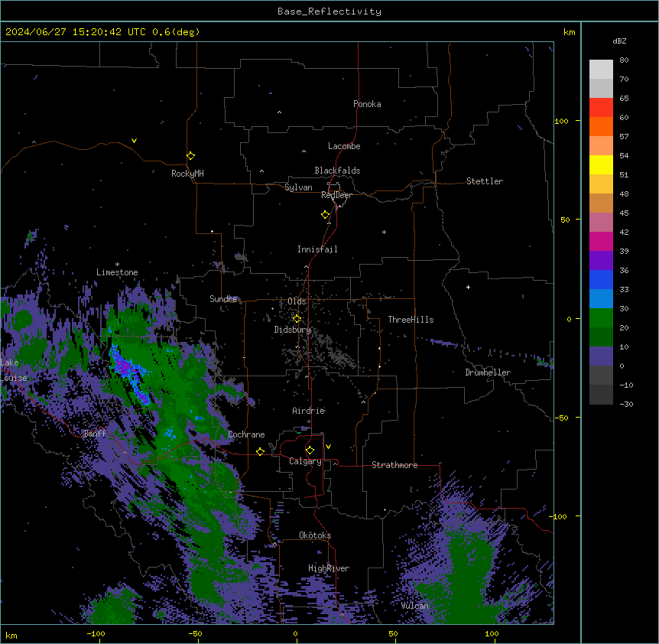Click the Calgary city label
The height and width of the screenshot is (644, 659).
pyautogui.click(x=306, y=461)
